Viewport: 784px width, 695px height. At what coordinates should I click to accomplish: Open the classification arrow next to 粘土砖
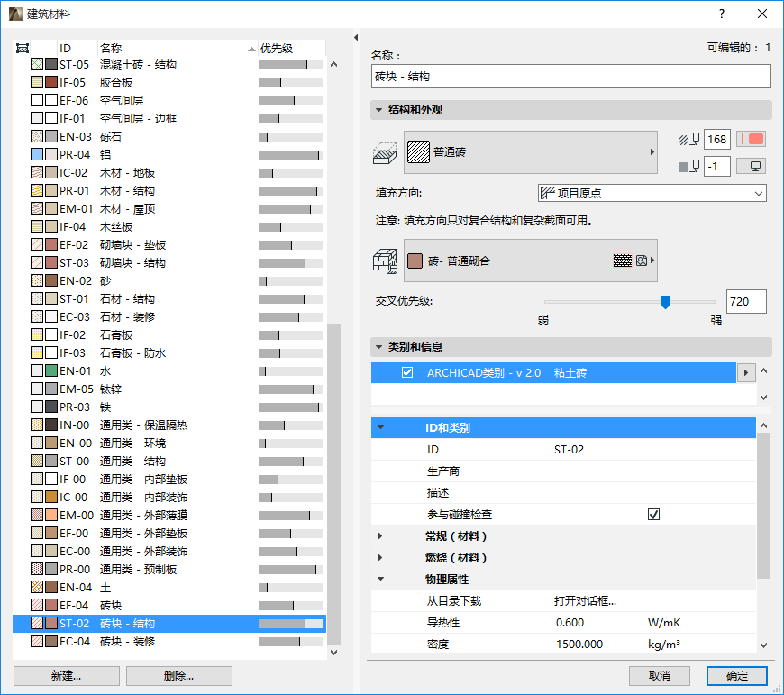point(746,372)
